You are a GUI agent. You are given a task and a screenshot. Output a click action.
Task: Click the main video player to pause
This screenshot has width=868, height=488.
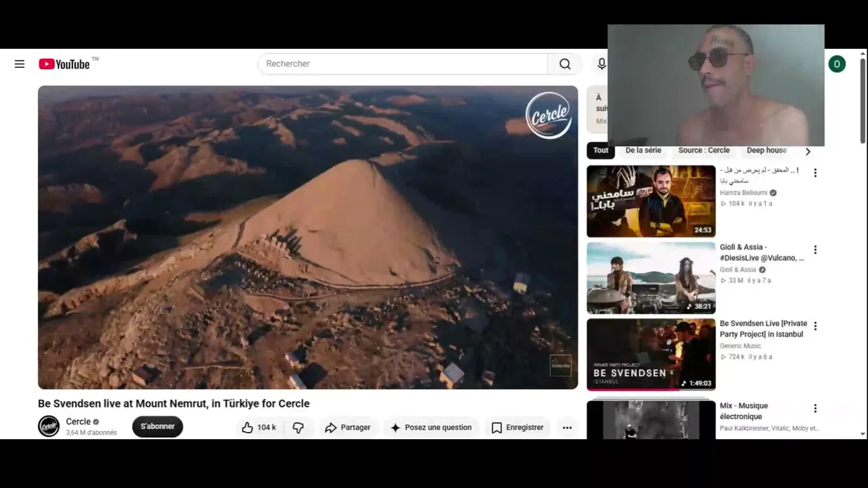(x=308, y=237)
